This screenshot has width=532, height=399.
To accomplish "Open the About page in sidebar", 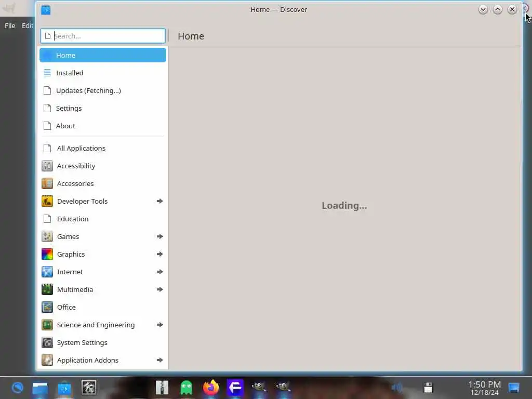I will (103, 126).
